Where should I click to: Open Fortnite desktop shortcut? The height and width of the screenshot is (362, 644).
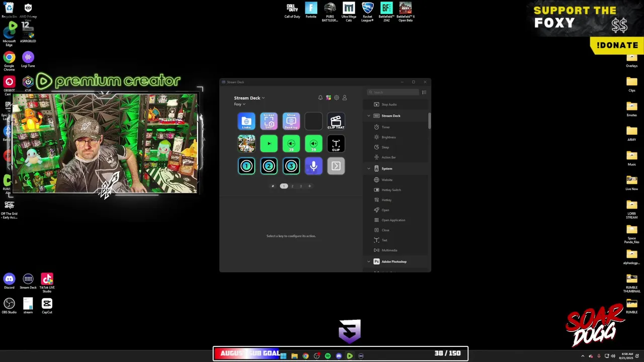click(311, 11)
